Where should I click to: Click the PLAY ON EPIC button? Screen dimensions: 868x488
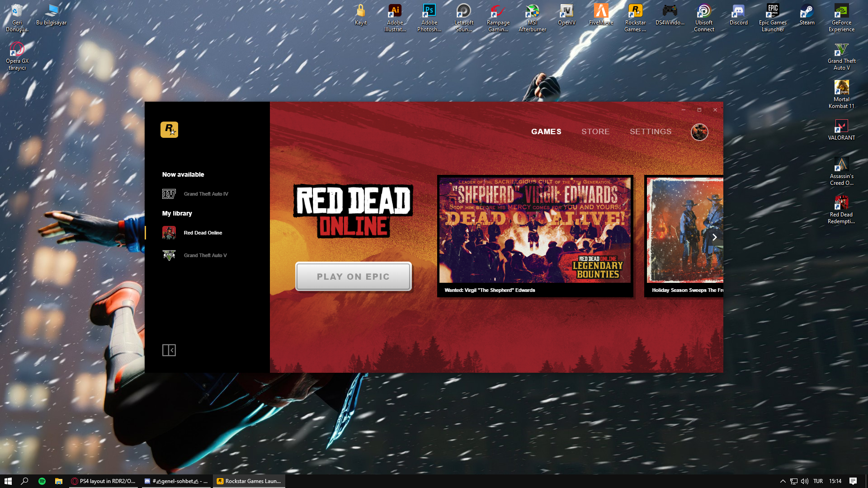tap(353, 277)
